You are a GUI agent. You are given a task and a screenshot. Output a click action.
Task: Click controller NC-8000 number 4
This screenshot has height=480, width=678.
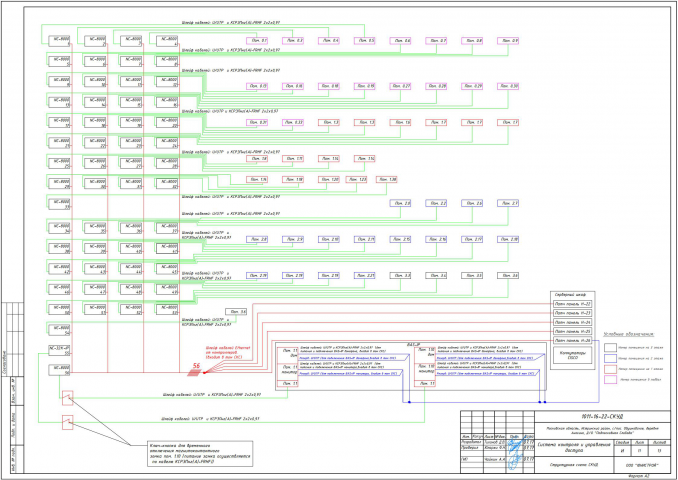point(167,41)
